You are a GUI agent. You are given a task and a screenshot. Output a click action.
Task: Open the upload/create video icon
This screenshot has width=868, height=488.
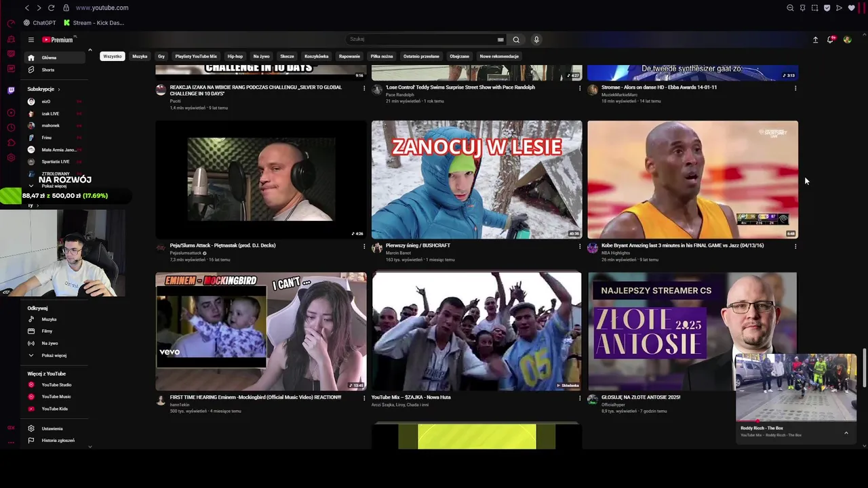[815, 40]
